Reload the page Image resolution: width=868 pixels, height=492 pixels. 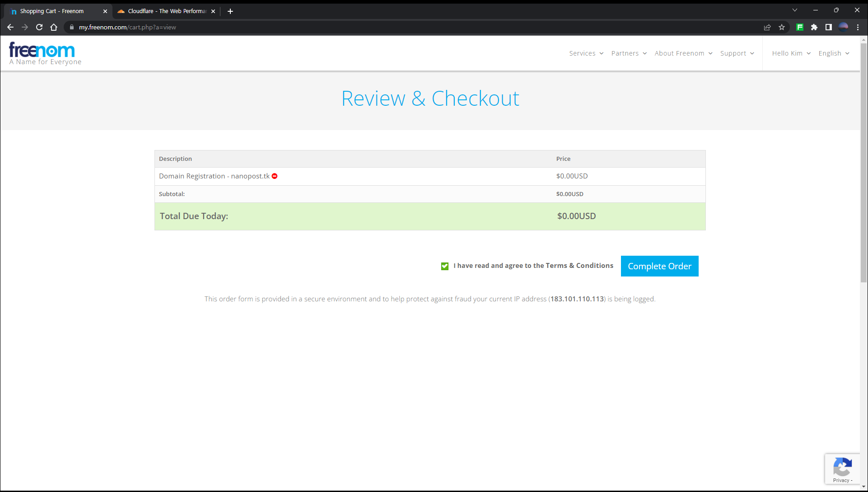pos(39,27)
